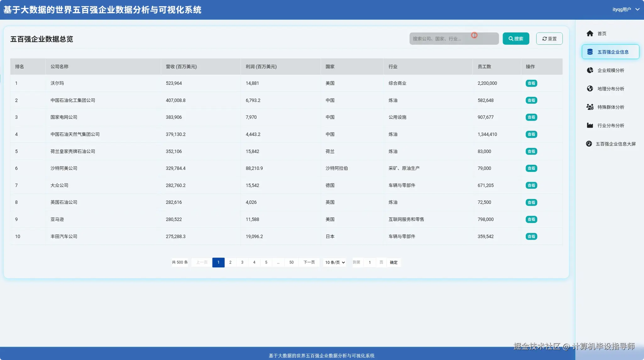Select the group icon beside 特殊群体分析

(590, 107)
